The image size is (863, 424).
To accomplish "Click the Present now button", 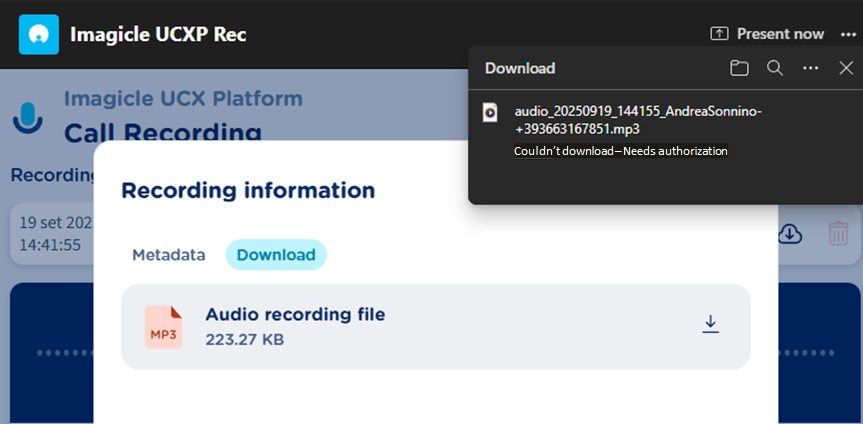I will pyautogui.click(x=767, y=34).
